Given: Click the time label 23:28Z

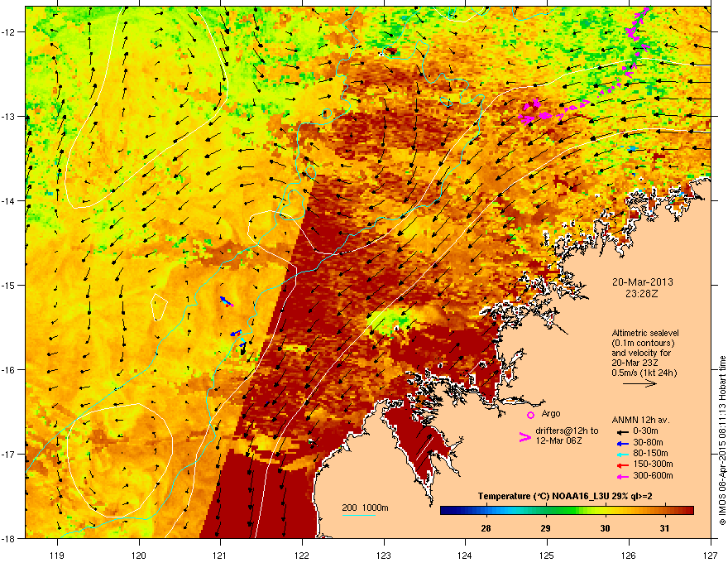Looking at the screenshot, I should 642,294.
